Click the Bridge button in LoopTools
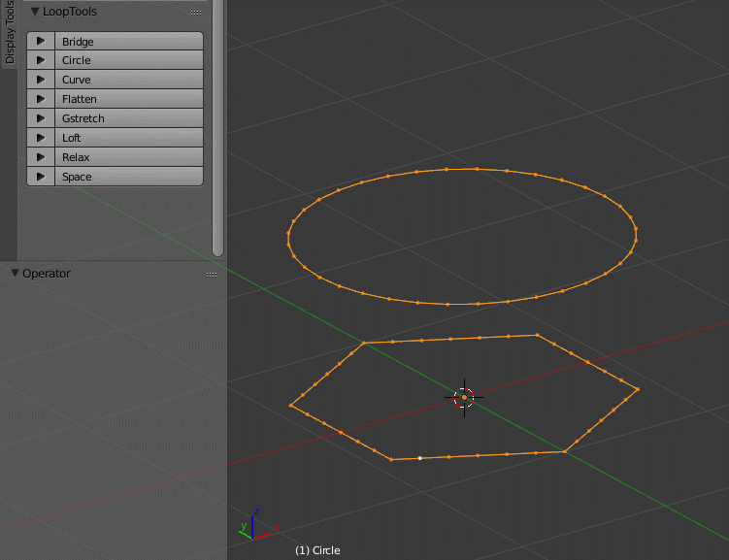The width and height of the screenshot is (729, 560). 129,42
